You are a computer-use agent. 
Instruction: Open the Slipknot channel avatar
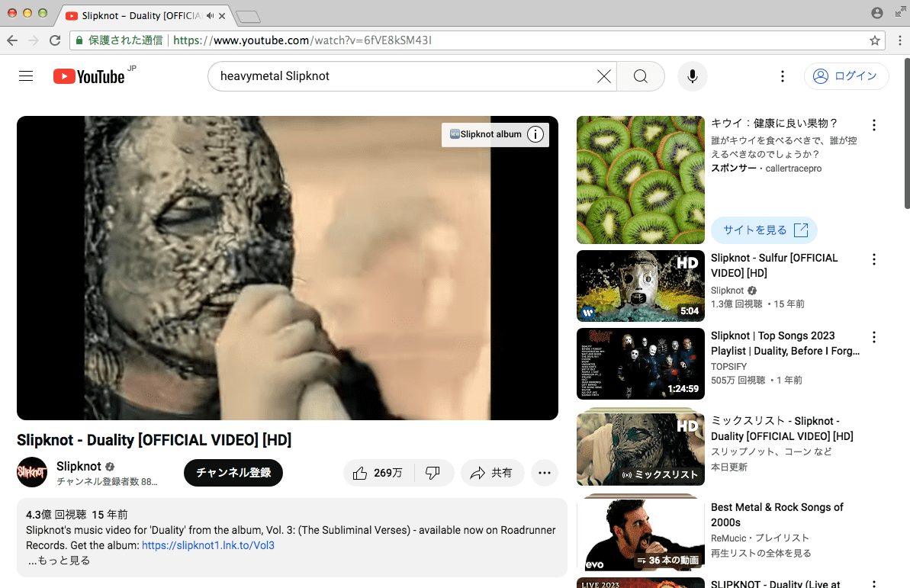click(x=32, y=472)
